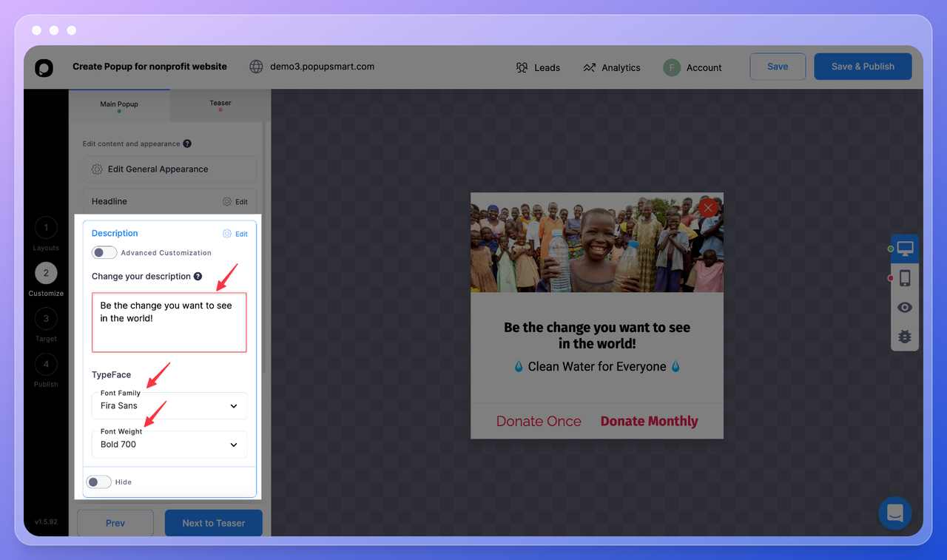The width and height of the screenshot is (947, 560).
Task: Switch to the Teaser tab
Action: pos(220,104)
